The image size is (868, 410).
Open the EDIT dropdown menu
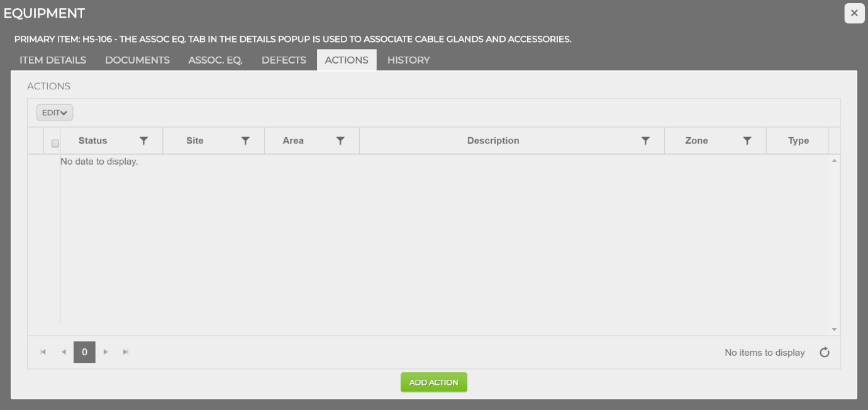[x=54, y=113]
